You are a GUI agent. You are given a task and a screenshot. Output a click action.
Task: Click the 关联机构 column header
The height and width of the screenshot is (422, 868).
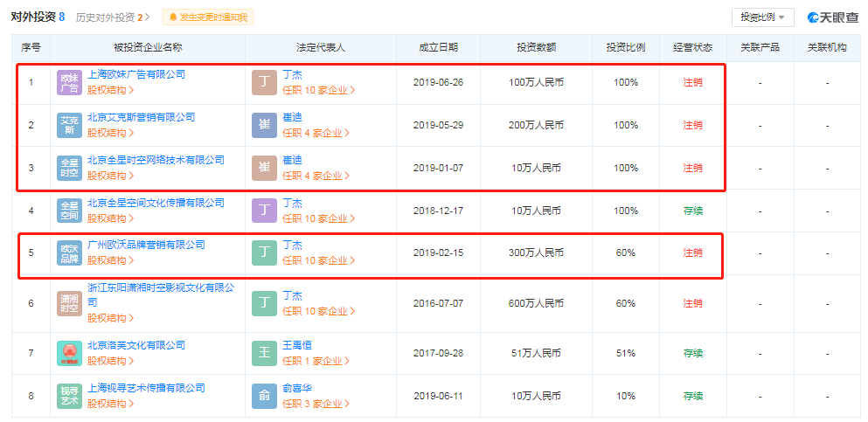[827, 47]
